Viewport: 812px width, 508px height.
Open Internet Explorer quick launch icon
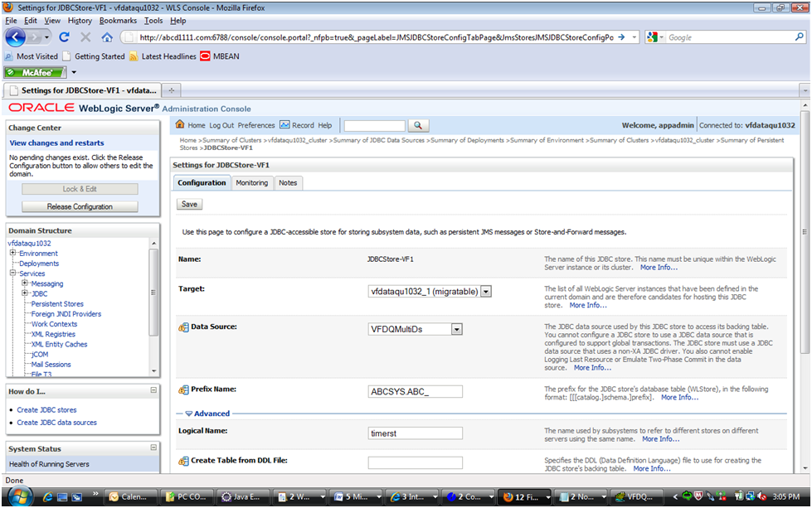(47, 496)
